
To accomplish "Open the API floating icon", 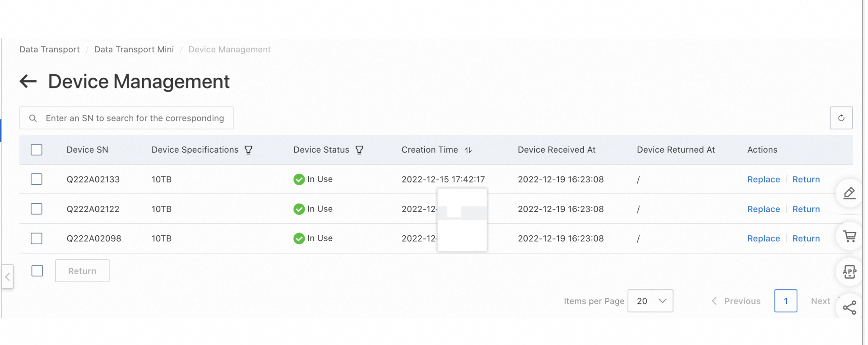I will pyautogui.click(x=849, y=272).
